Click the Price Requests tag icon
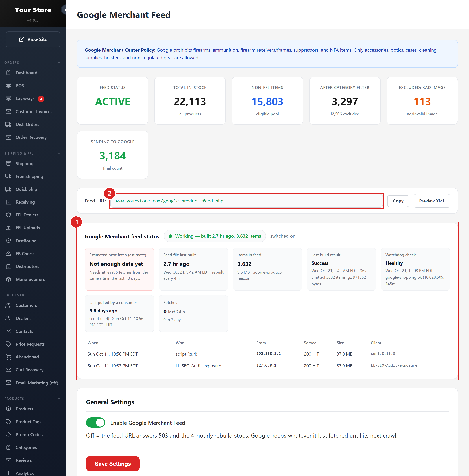The image size is (469, 476). [x=8, y=344]
